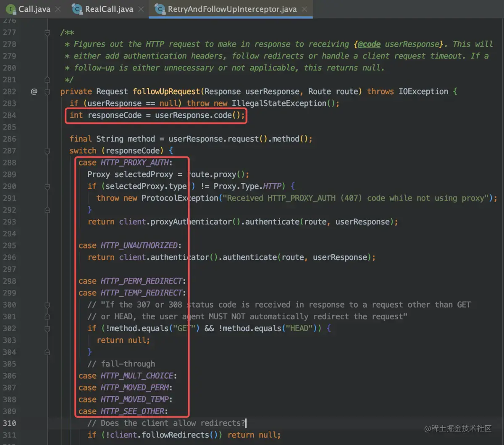The height and width of the screenshot is (445, 504).
Task: Fold the if block at line 290
Action: [47, 186]
